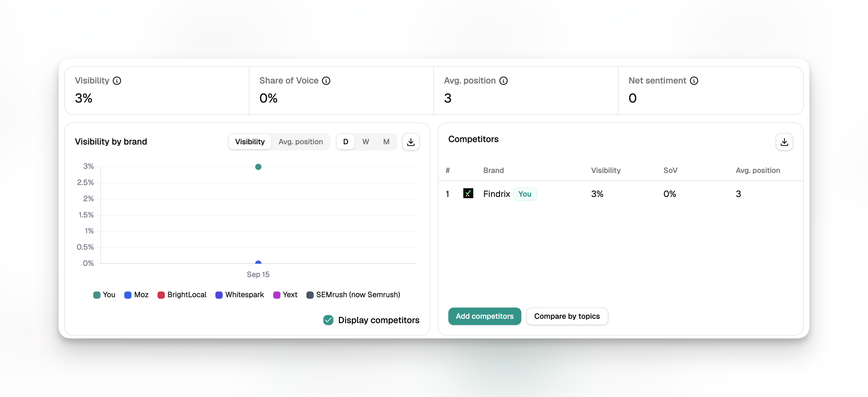The height and width of the screenshot is (397, 868).
Task: Sort by Visibility column header
Action: pos(605,170)
